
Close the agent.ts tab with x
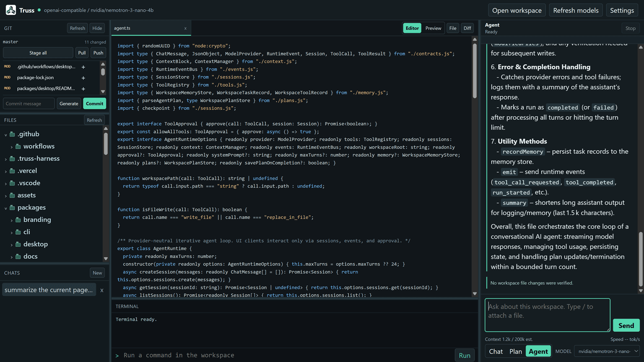point(185,28)
